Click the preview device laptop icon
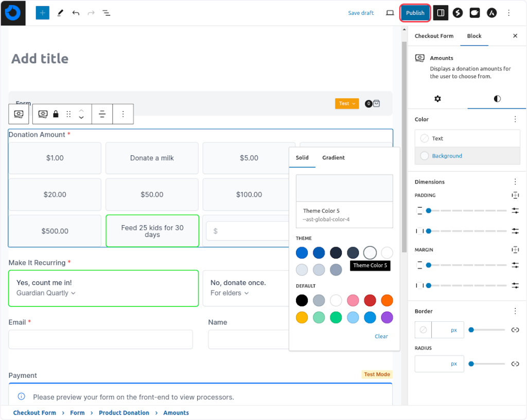The width and height of the screenshot is (527, 420). [x=390, y=13]
